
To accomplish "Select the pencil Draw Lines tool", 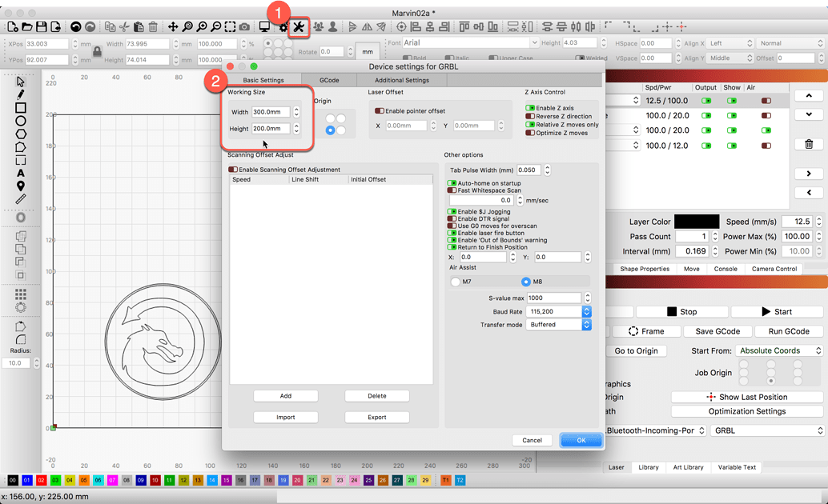I will click(21, 94).
